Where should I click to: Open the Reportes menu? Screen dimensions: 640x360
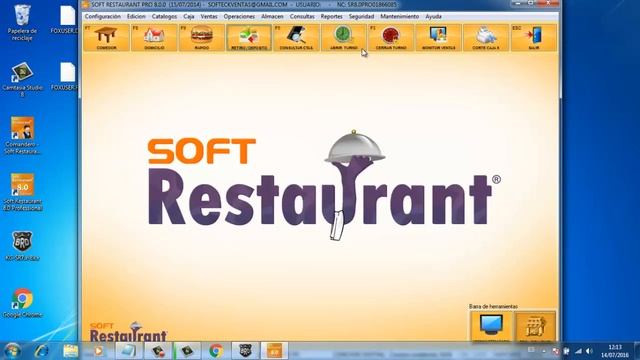pos(331,16)
